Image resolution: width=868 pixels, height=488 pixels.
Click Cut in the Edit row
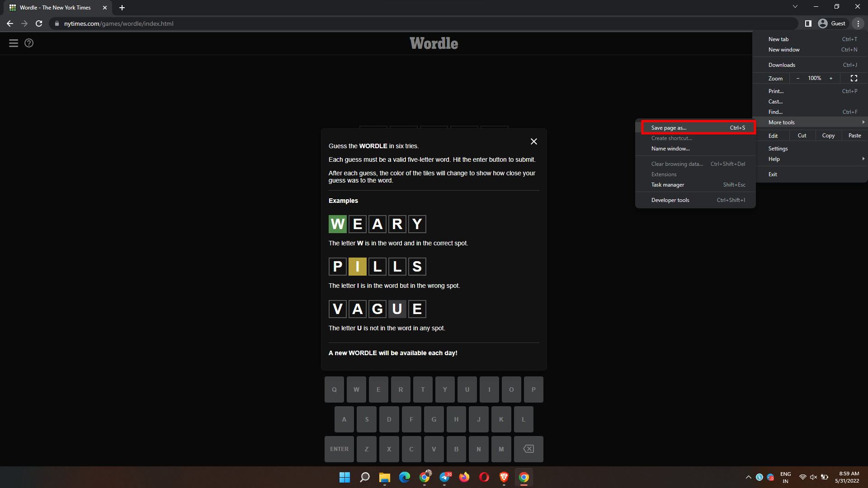pyautogui.click(x=802, y=136)
